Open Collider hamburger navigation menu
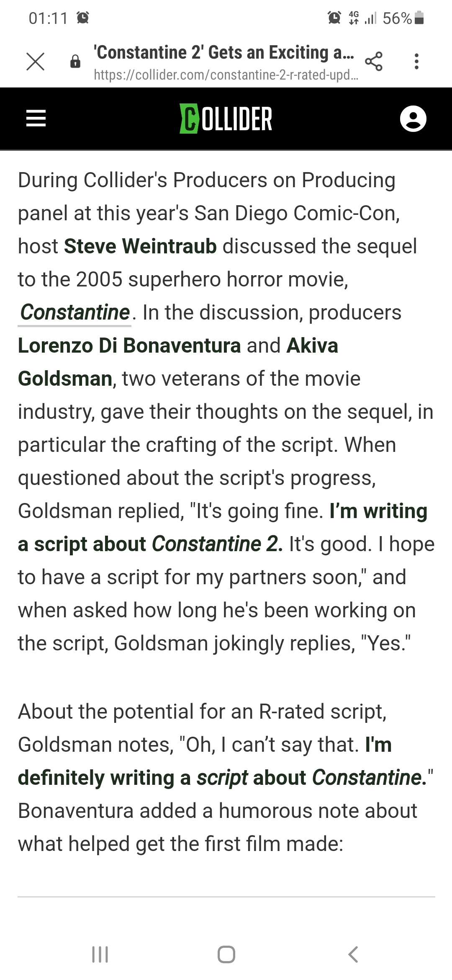Image resolution: width=452 pixels, height=980 pixels. click(36, 119)
